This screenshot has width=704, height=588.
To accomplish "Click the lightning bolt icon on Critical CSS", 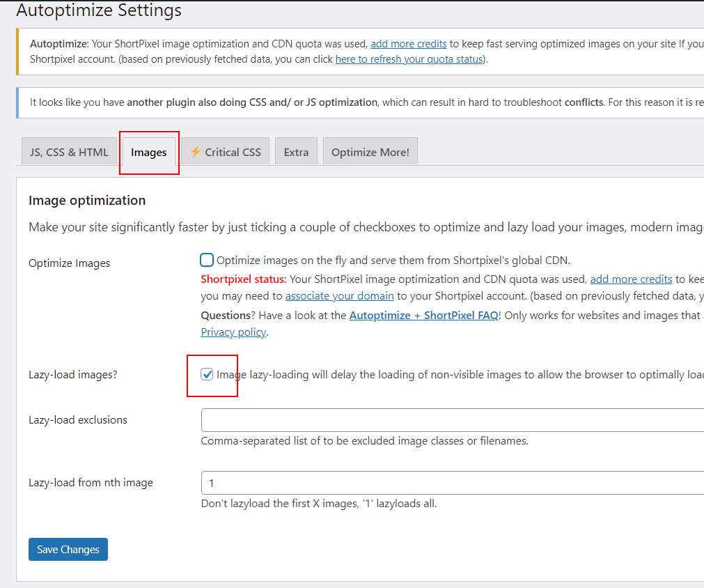I will click(195, 151).
